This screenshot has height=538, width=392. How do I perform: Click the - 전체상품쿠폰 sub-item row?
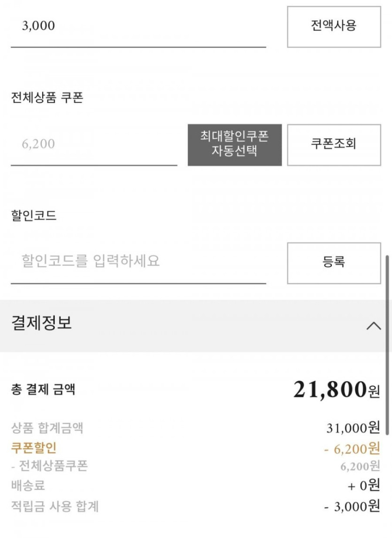[49, 466]
